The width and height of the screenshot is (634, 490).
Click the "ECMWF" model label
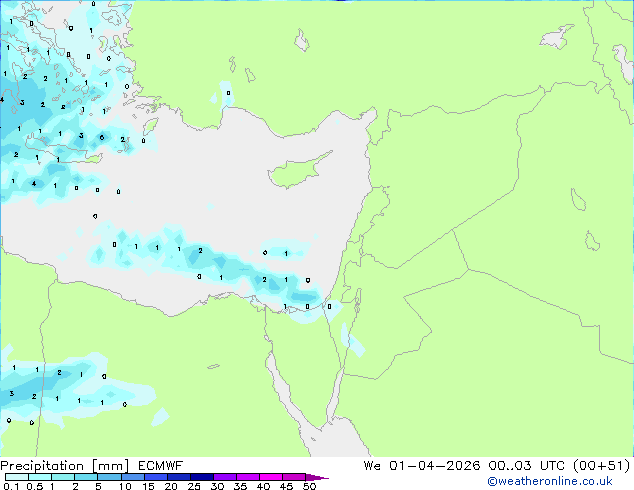tap(161, 466)
